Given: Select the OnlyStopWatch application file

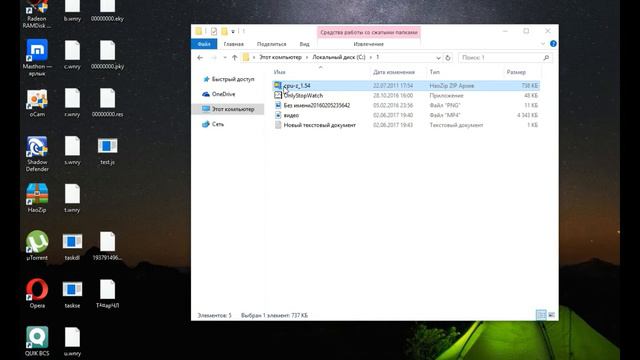Looking at the screenshot, I should (x=406, y=96).
